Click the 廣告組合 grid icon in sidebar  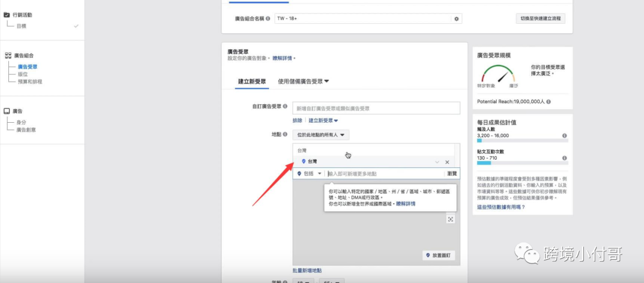[8, 55]
